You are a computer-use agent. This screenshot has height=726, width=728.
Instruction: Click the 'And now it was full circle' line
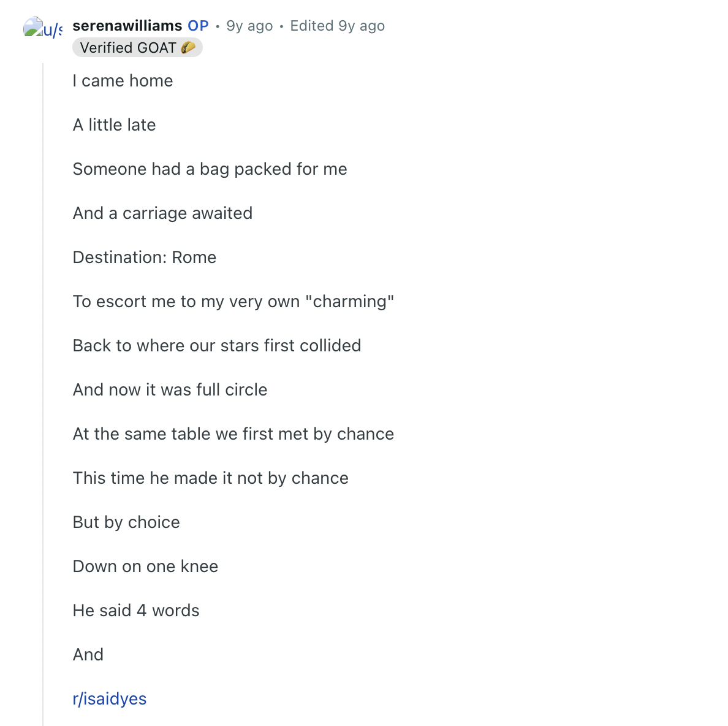170,390
